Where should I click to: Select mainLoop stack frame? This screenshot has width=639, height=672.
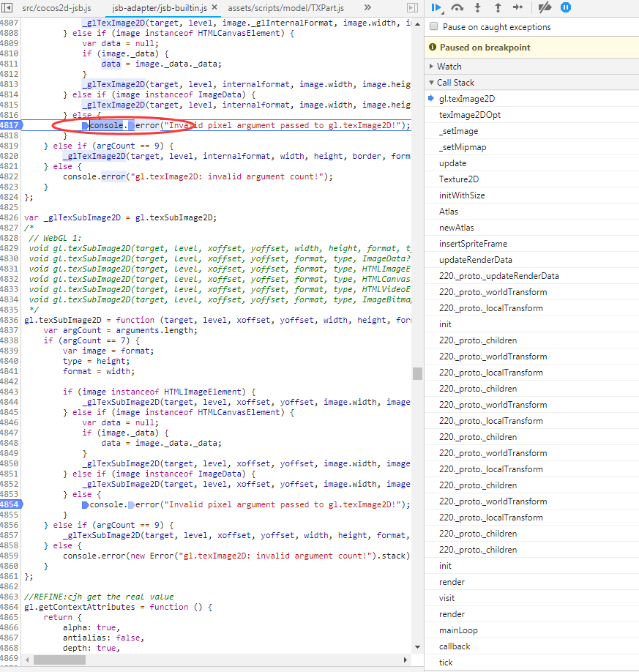531,630
